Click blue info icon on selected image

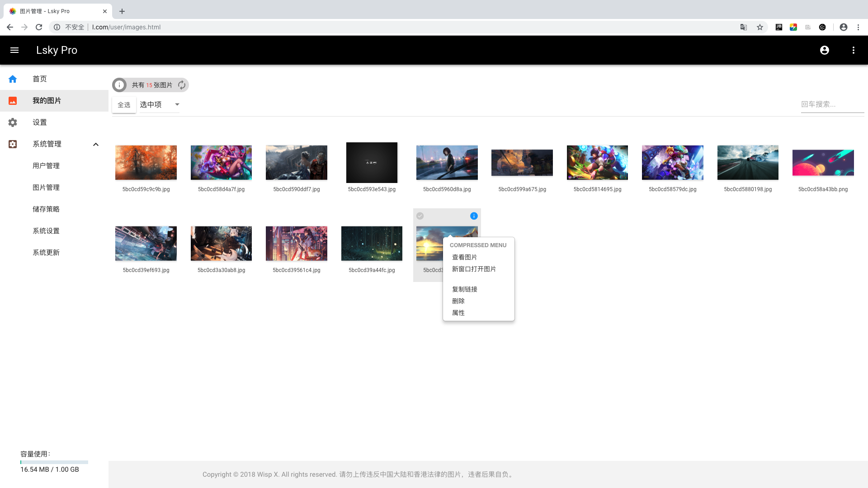(473, 216)
